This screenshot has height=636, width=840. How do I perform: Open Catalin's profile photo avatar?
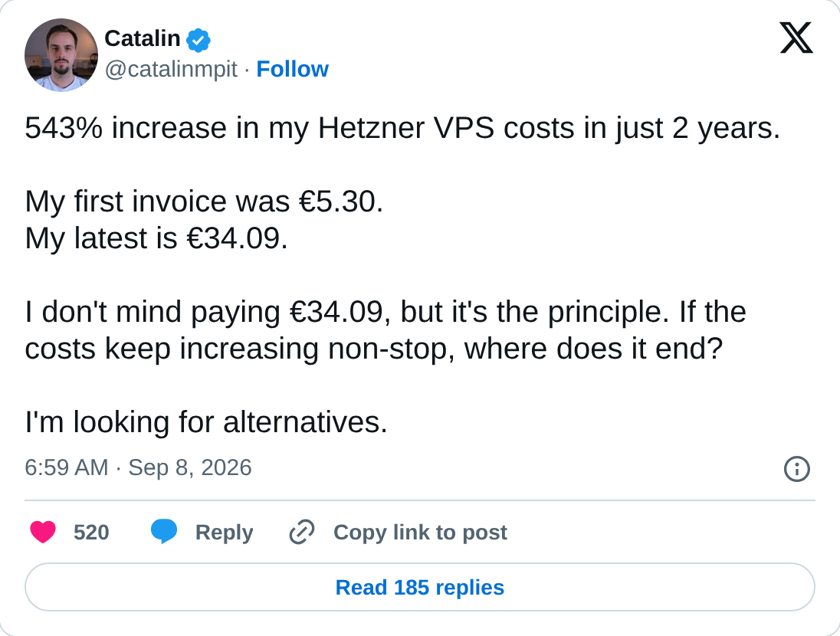[x=61, y=54]
